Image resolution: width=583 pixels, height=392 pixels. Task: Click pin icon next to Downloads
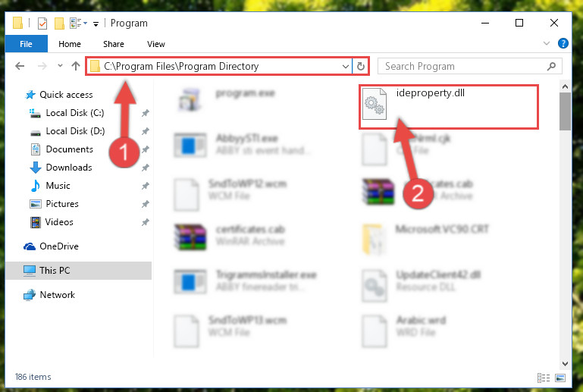[145, 168]
